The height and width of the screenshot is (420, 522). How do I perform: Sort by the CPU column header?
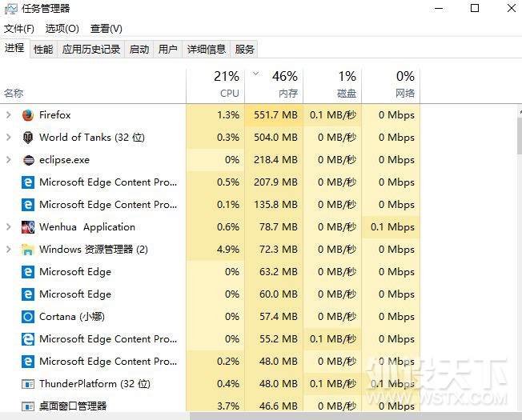(x=215, y=86)
